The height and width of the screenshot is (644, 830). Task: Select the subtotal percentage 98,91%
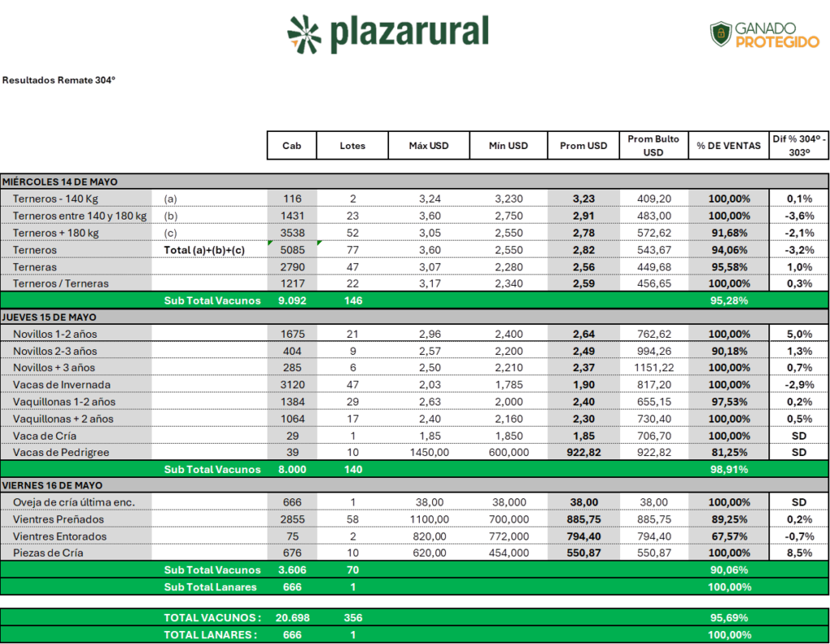pyautogui.click(x=729, y=469)
